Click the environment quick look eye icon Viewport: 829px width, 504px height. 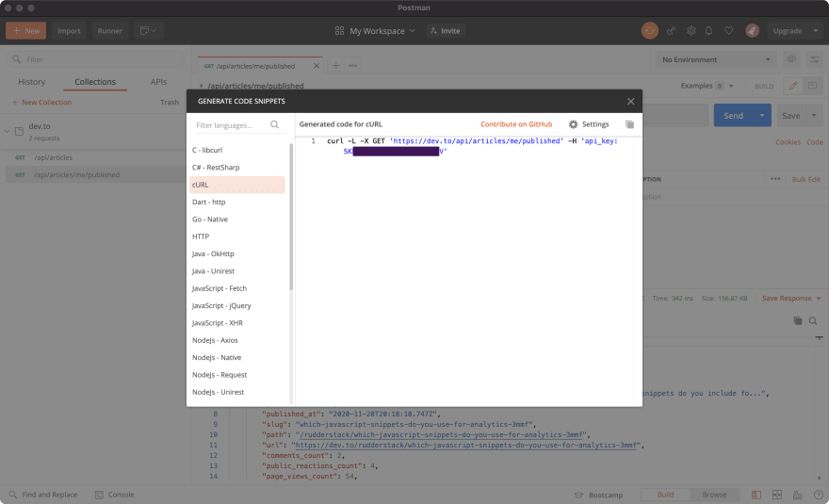click(x=791, y=59)
